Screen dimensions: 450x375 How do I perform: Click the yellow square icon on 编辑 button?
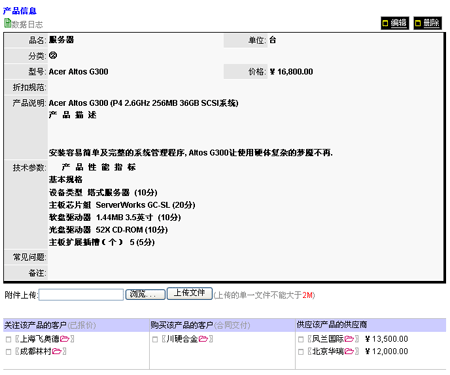pos(385,23)
